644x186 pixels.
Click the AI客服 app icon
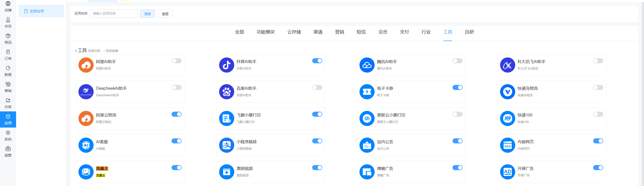(86, 145)
